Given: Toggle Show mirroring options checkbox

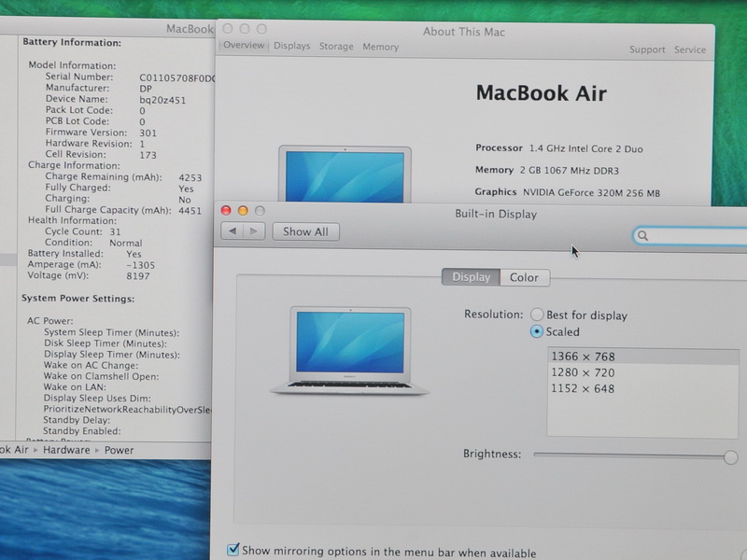Looking at the screenshot, I should 233,550.
